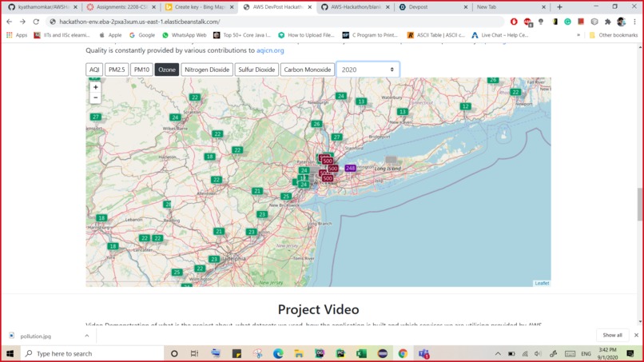Image resolution: width=644 pixels, height=362 pixels.
Task: Click the Windows taskbar search box
Action: 92,353
